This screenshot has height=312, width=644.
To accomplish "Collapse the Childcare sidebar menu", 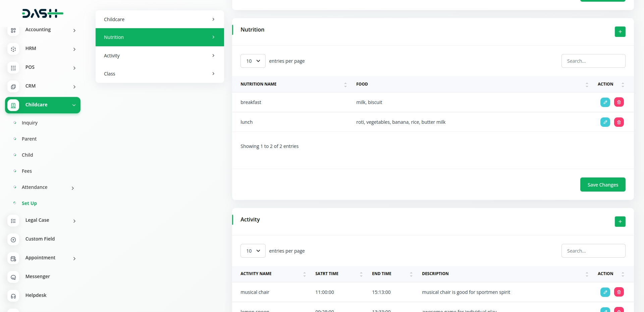I will coord(74,105).
